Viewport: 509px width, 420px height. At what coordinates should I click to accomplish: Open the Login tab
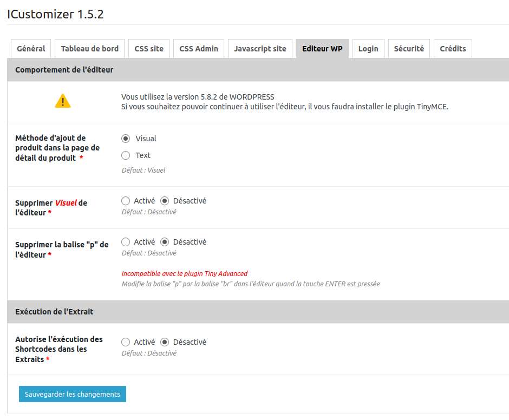[x=368, y=49]
